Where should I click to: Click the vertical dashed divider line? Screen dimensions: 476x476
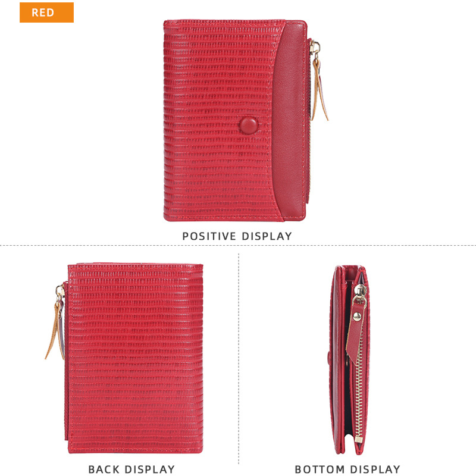(239, 358)
